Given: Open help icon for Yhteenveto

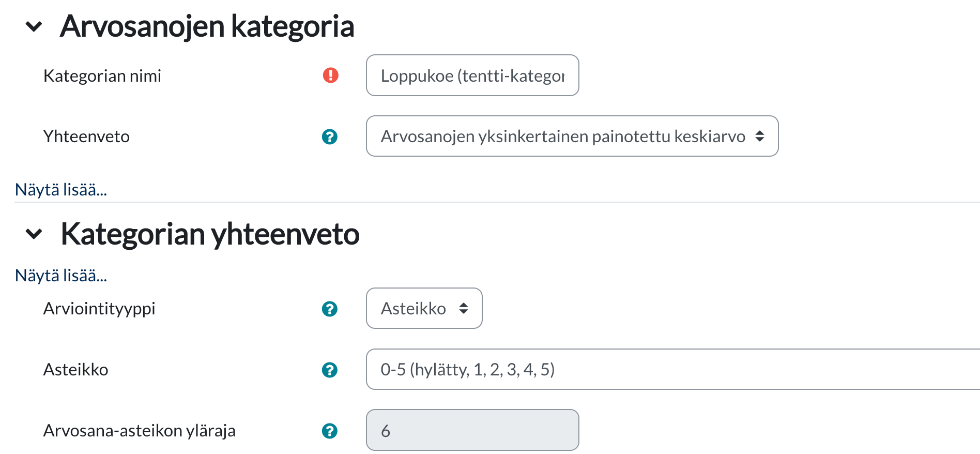Looking at the screenshot, I should click(329, 137).
